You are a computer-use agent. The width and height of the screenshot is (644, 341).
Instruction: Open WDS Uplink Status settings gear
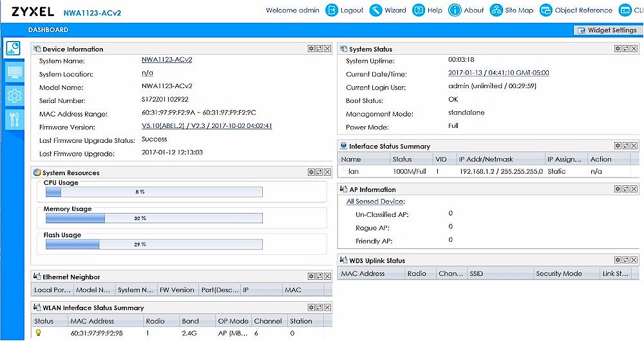point(618,260)
